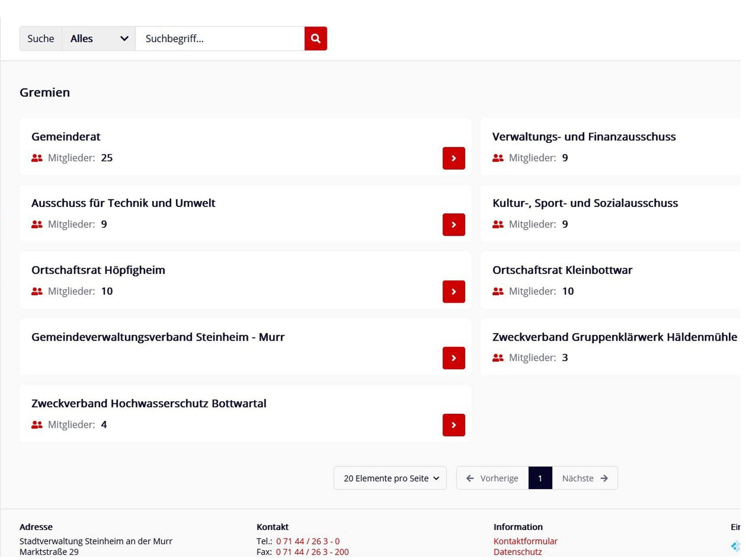746x560 pixels.
Task: Open the Datenschutz footer link
Action: pyautogui.click(x=517, y=552)
